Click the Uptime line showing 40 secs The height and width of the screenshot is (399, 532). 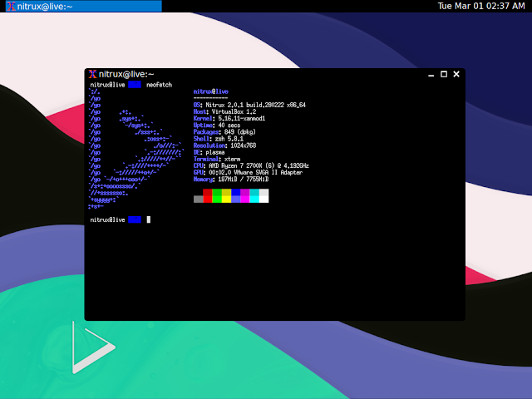click(217, 126)
